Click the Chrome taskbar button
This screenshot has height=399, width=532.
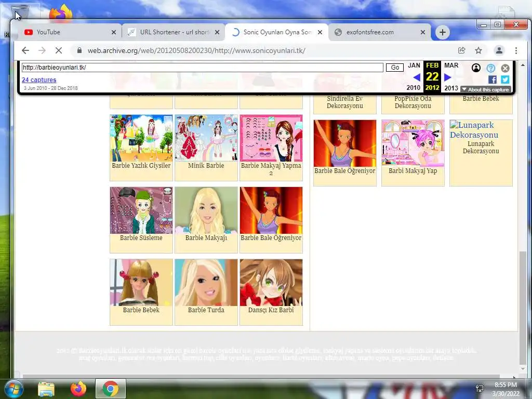pos(110,389)
